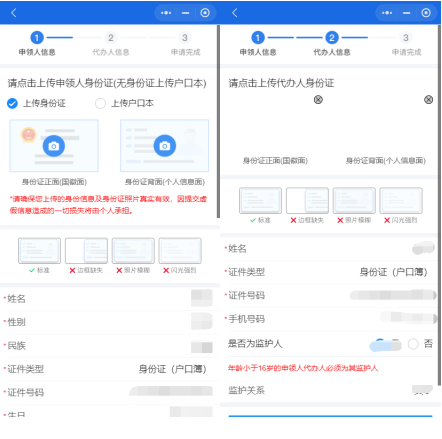Select the 上传户口本 radio option
The height and width of the screenshot is (439, 442).
coord(100,103)
